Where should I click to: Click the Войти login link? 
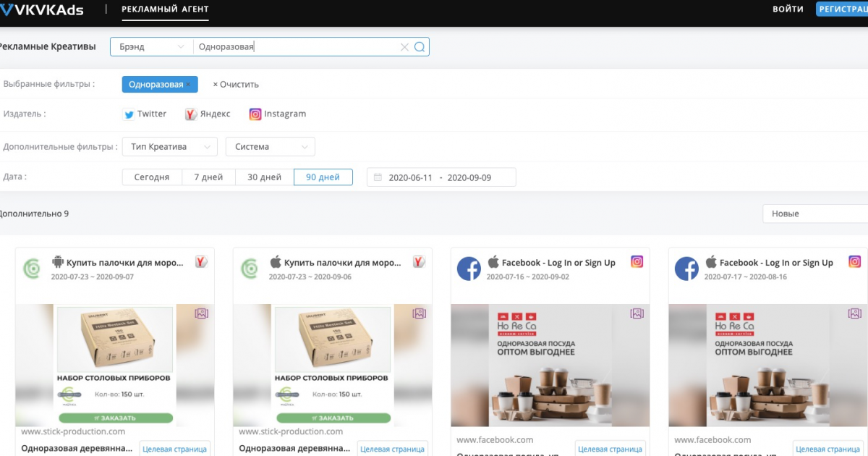(x=788, y=9)
